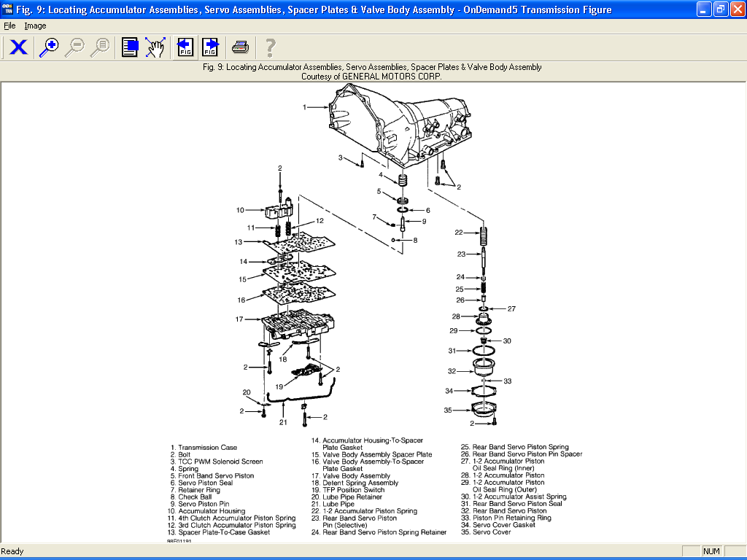Go to next figure with right arrow
The height and width of the screenshot is (560, 747).
point(211,47)
